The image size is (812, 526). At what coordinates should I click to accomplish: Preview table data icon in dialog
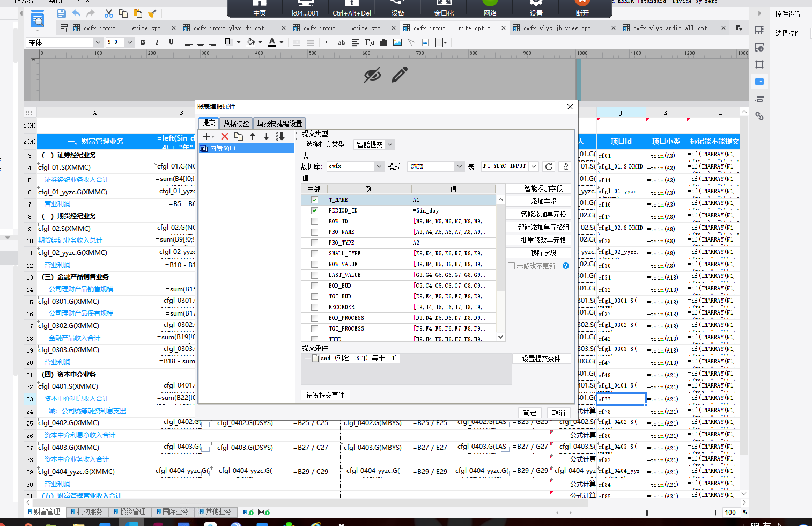tap(565, 166)
